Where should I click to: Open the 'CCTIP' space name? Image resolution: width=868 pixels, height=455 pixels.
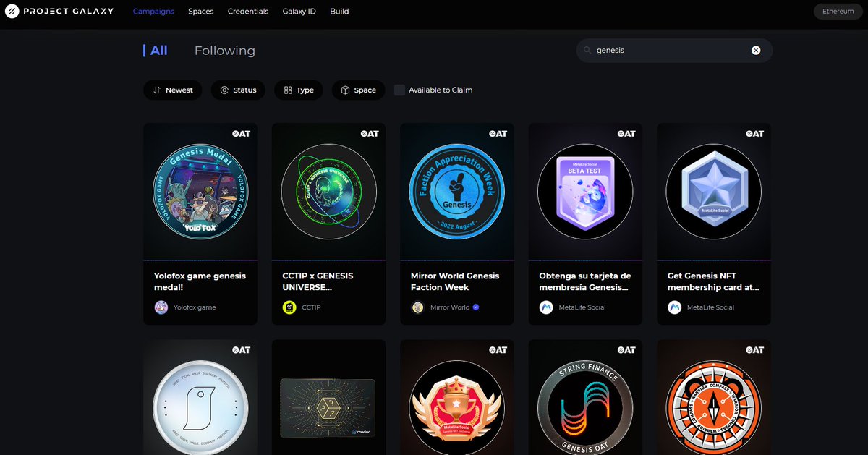click(311, 307)
